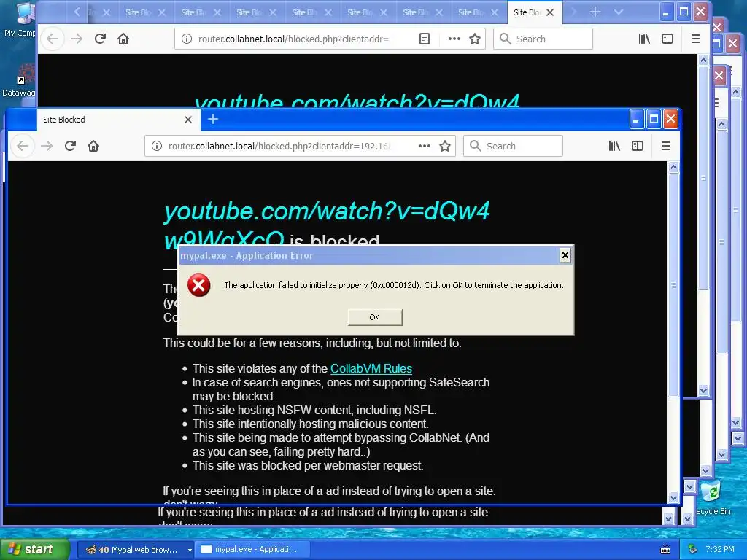Close the active tab in the back browser window
Viewport: 747px width, 560px height.
[x=550, y=12]
